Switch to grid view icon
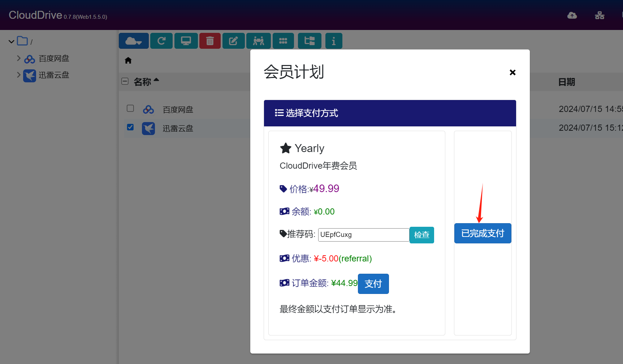This screenshot has width=623, height=364. [x=283, y=41]
